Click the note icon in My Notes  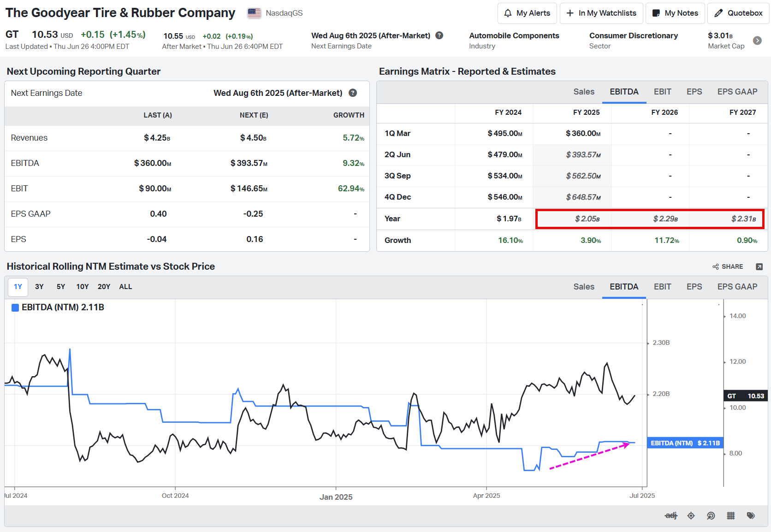point(656,13)
